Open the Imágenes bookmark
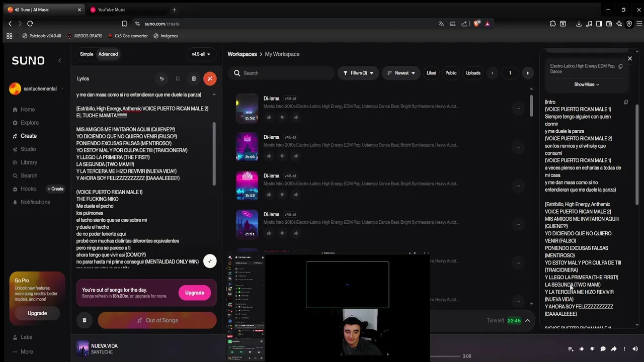Image resolution: width=644 pixels, height=362 pixels. (x=166, y=36)
